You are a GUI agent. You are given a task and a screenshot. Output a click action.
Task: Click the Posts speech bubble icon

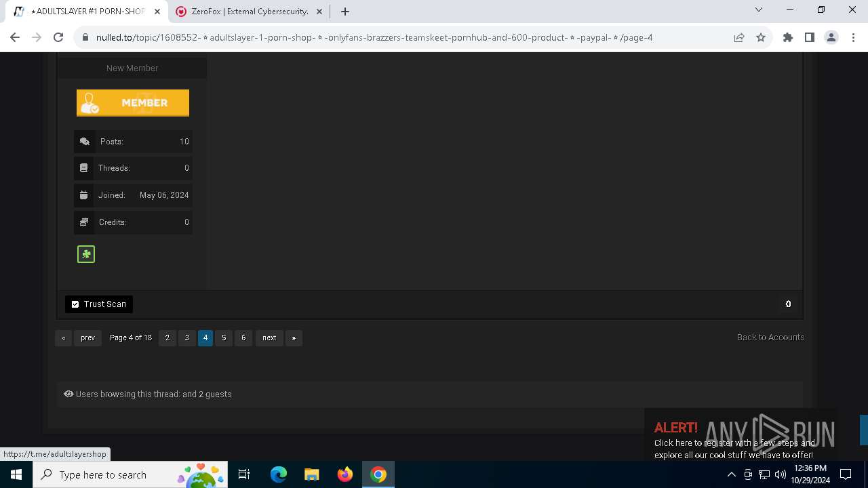tap(85, 142)
